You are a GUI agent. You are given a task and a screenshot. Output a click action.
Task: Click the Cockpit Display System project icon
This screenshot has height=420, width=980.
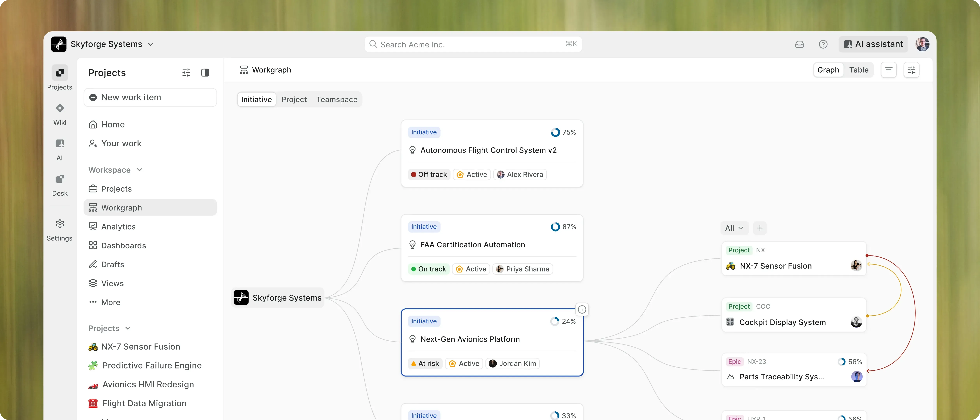tap(730, 322)
